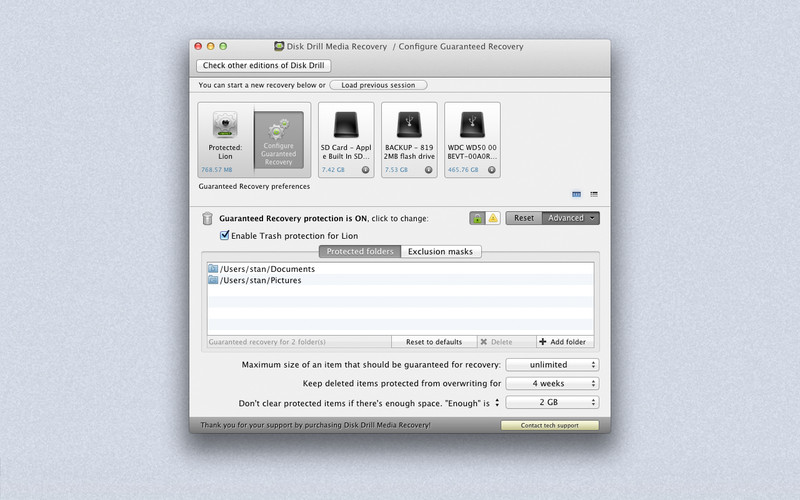Screen dimensions: 800x500
Task: Open the 4 weeks retention dropdown
Action: [x=552, y=384]
